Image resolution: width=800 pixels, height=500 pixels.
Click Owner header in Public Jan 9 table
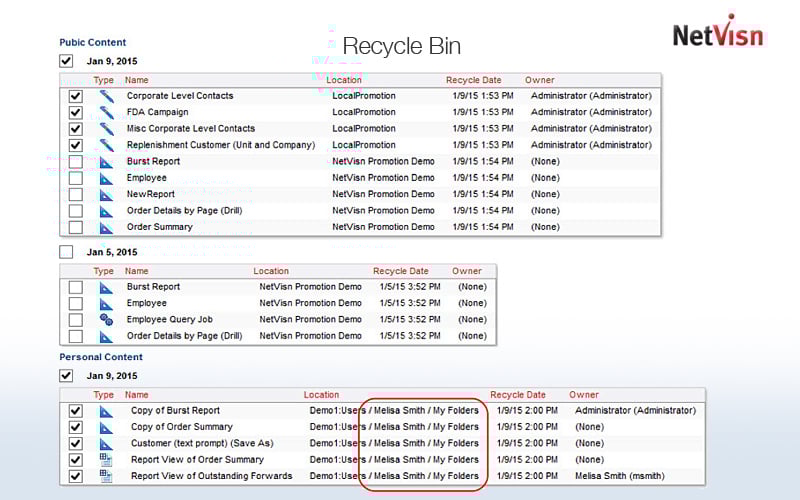[x=540, y=80]
